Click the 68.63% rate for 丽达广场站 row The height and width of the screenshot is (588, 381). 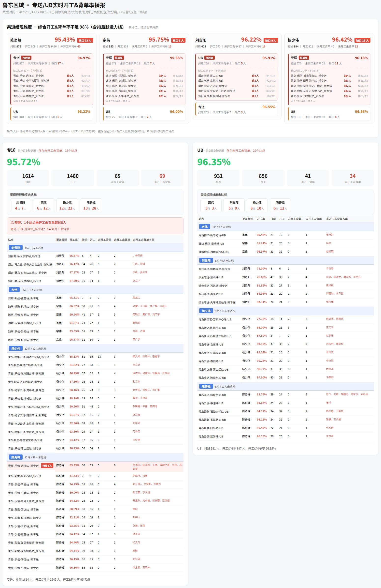[74, 357]
